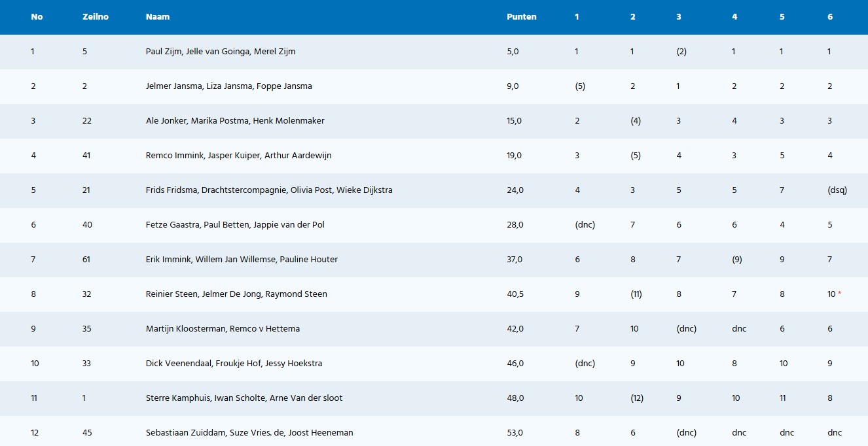This screenshot has width=868, height=446.
Task: Click the "Zeilno" column header
Action: tap(95, 17)
